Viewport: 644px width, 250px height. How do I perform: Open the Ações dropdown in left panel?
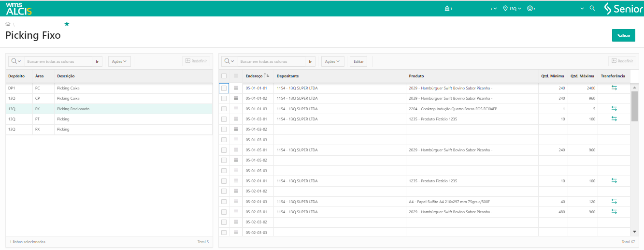point(119,61)
